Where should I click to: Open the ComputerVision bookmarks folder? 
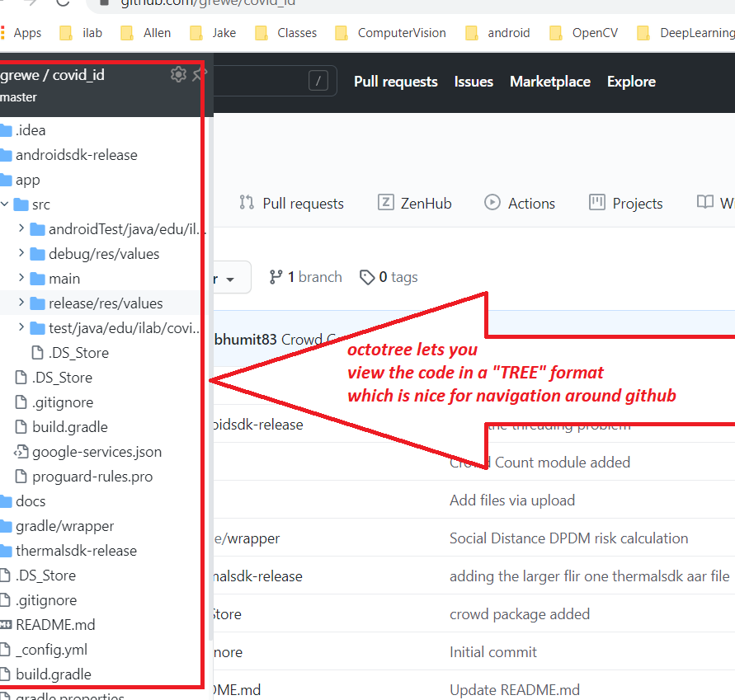coord(401,33)
